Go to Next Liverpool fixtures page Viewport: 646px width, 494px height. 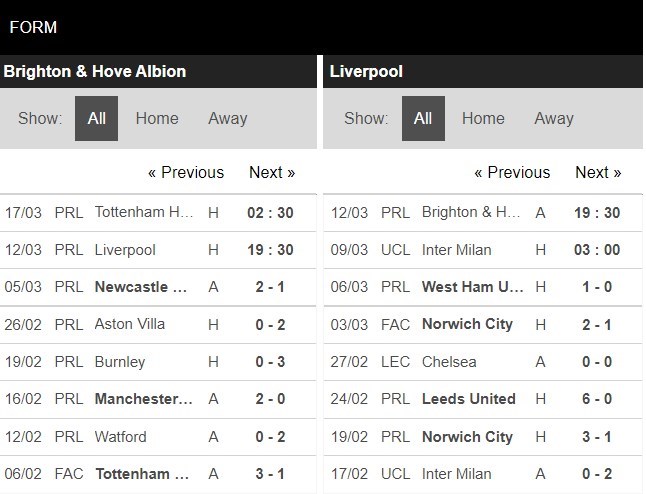(598, 172)
